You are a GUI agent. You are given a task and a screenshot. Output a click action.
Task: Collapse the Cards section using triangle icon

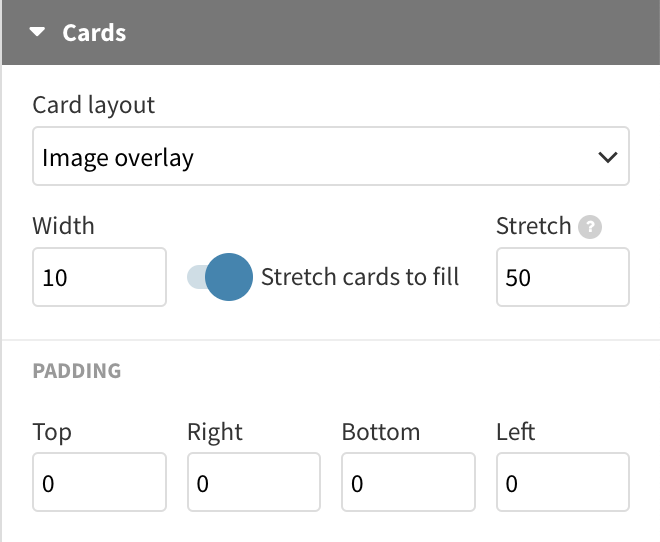click(37, 32)
